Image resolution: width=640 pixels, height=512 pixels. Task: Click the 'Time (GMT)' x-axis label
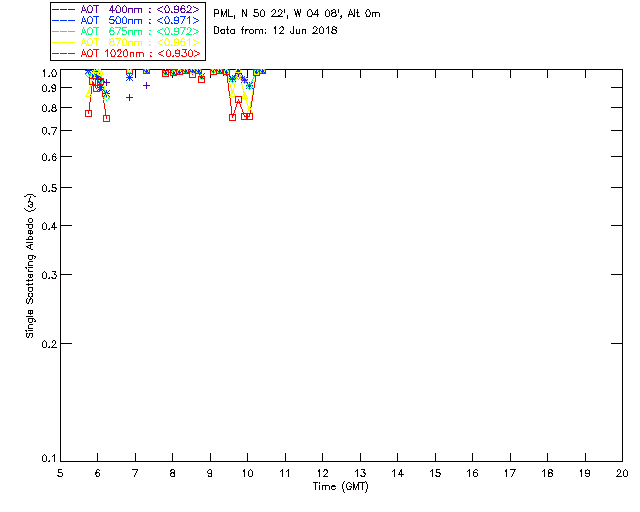point(340,487)
